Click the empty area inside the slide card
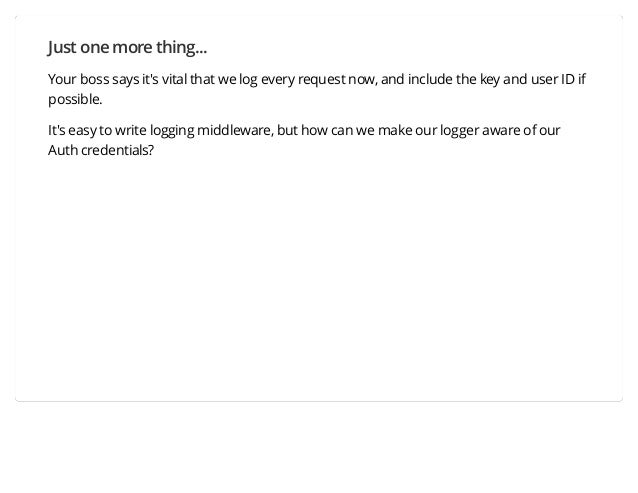 (x=319, y=277)
